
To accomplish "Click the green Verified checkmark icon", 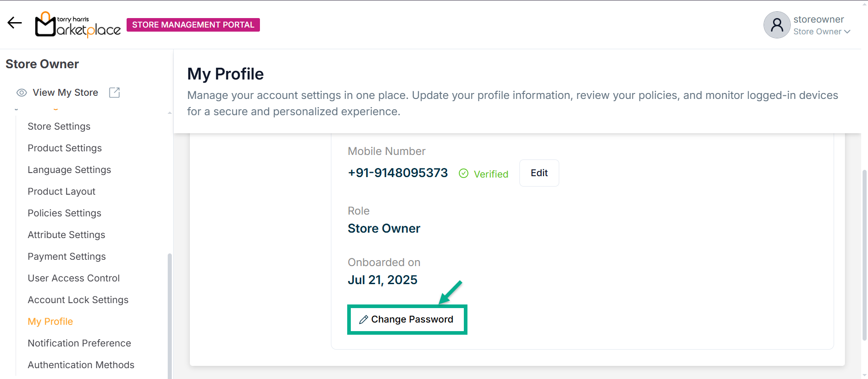I will coord(463,173).
